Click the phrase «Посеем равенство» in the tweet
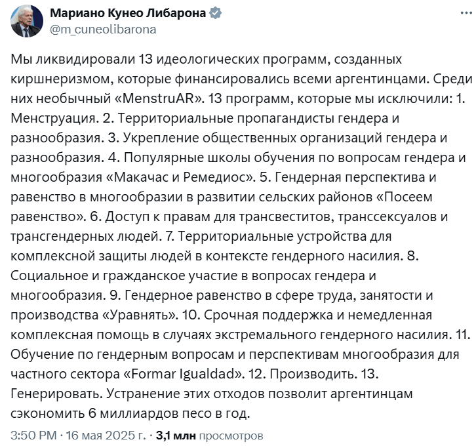This screenshot has height=448, width=476. 222,207
